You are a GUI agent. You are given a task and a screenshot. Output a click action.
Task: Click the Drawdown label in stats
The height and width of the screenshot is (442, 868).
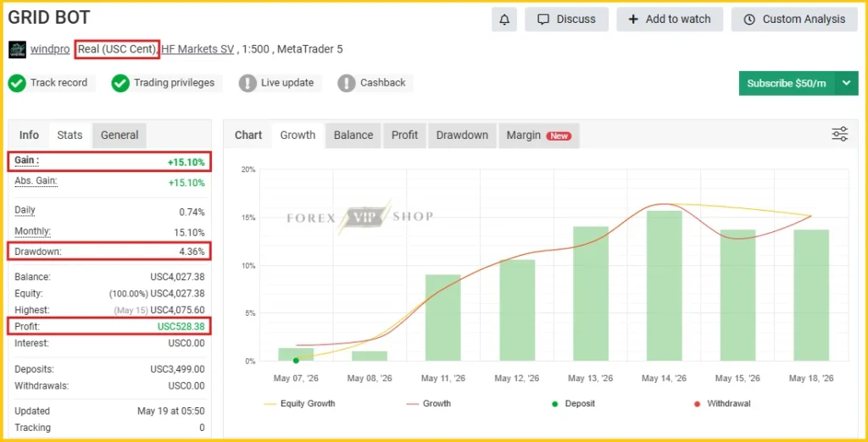pos(38,251)
